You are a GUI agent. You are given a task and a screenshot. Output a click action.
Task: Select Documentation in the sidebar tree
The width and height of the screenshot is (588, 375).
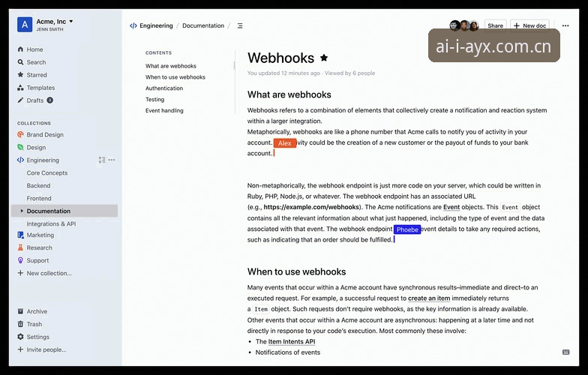pyautogui.click(x=64, y=211)
